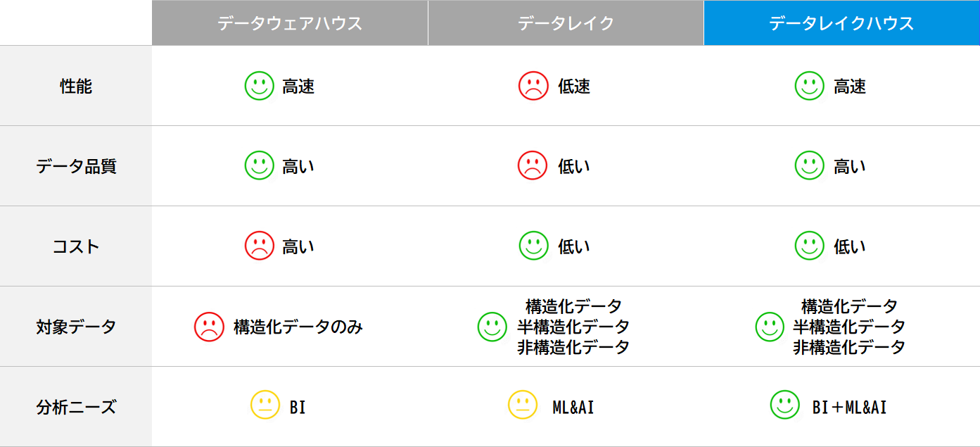Click the コスト row label
The width and height of the screenshot is (980, 447).
click(76, 247)
